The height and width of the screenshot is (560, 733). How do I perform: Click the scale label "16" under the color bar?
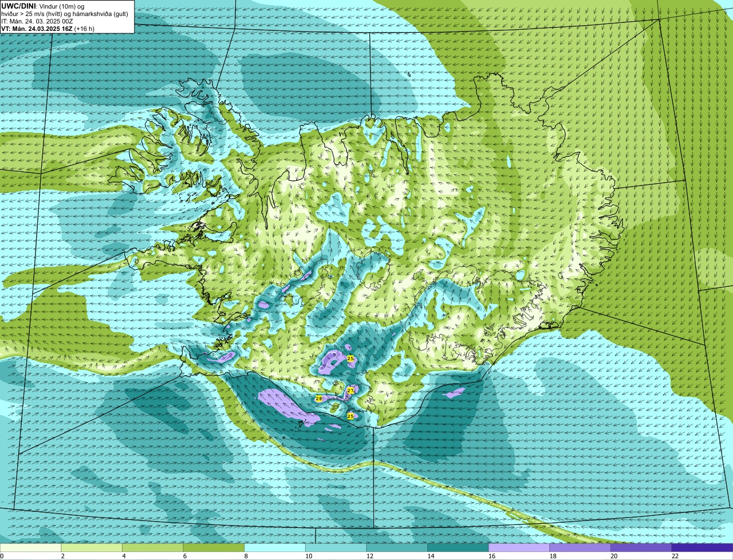click(492, 556)
